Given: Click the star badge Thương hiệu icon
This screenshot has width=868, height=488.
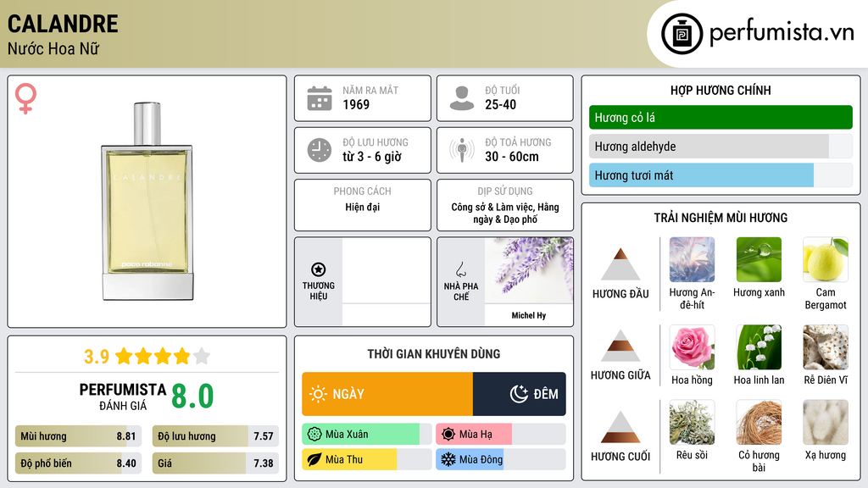Looking at the screenshot, I should [x=319, y=269].
